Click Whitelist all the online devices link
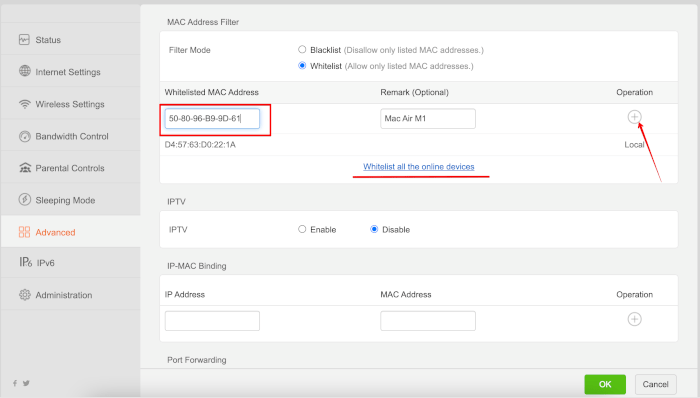 [x=419, y=166]
